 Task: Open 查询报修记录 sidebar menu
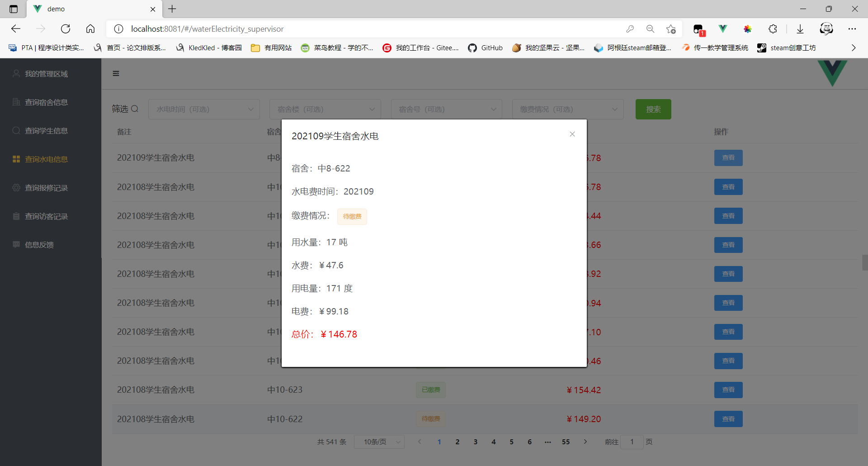(x=51, y=188)
